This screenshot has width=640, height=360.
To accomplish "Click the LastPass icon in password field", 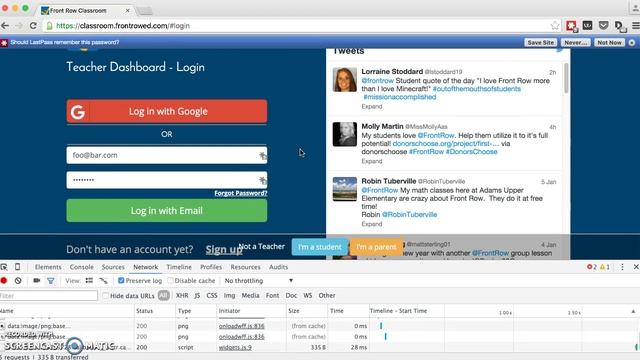I will (262, 180).
